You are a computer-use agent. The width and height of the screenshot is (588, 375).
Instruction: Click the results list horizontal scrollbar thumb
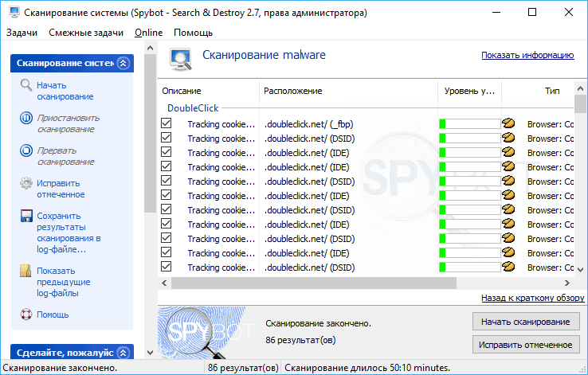coord(314,283)
